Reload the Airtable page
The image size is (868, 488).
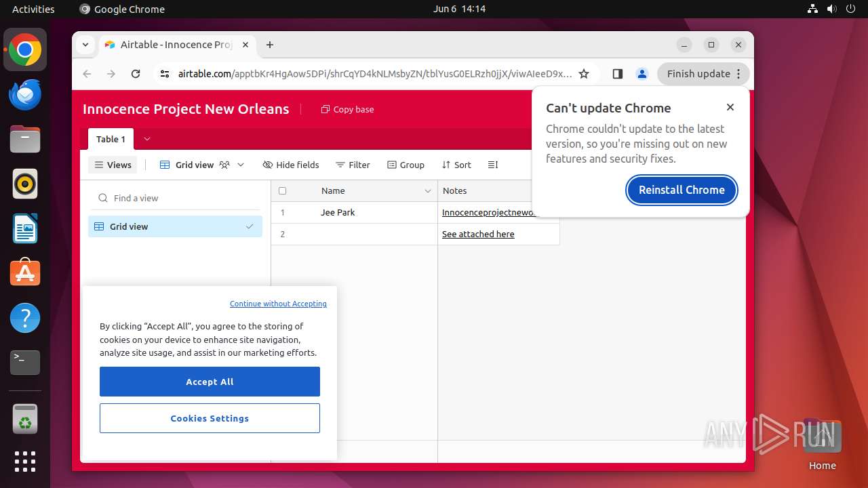point(136,74)
